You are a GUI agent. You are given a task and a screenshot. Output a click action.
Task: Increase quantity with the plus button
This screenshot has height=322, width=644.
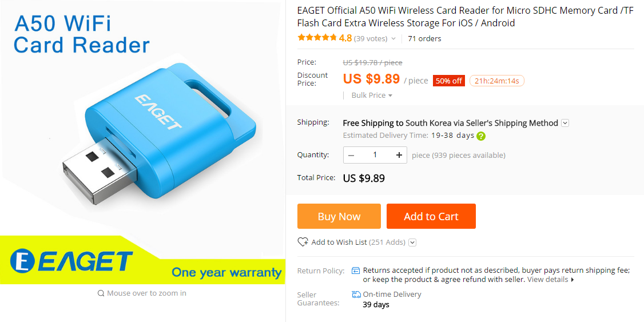pyautogui.click(x=399, y=155)
